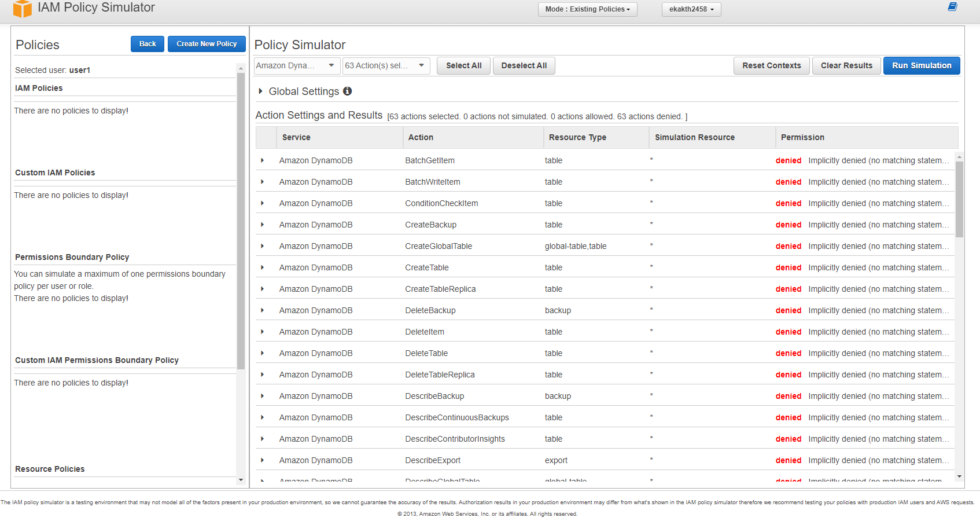Open the documentation book icon
The image size is (980, 521).
[x=952, y=7]
